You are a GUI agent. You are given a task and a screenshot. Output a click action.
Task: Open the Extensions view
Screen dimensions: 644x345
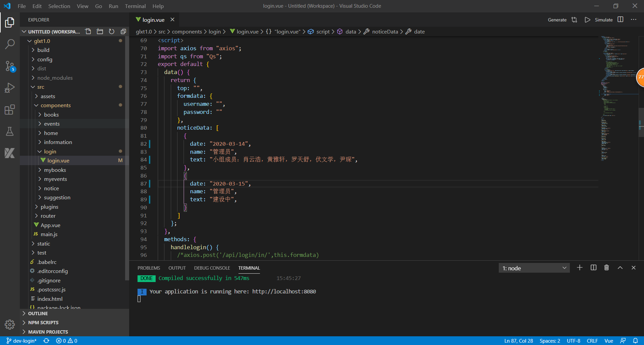tap(10, 110)
